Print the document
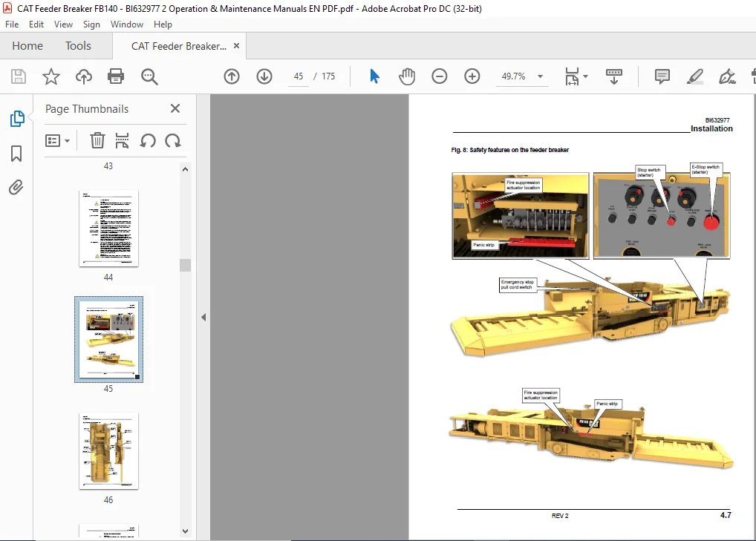Screen dimensions: 756x541 [x=116, y=76]
